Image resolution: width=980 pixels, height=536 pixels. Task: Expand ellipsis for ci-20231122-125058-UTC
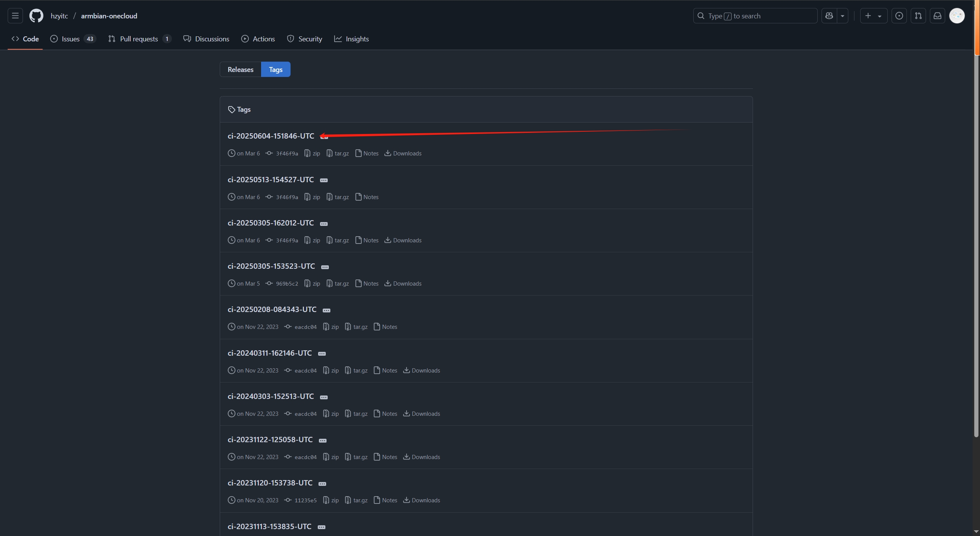323,440
